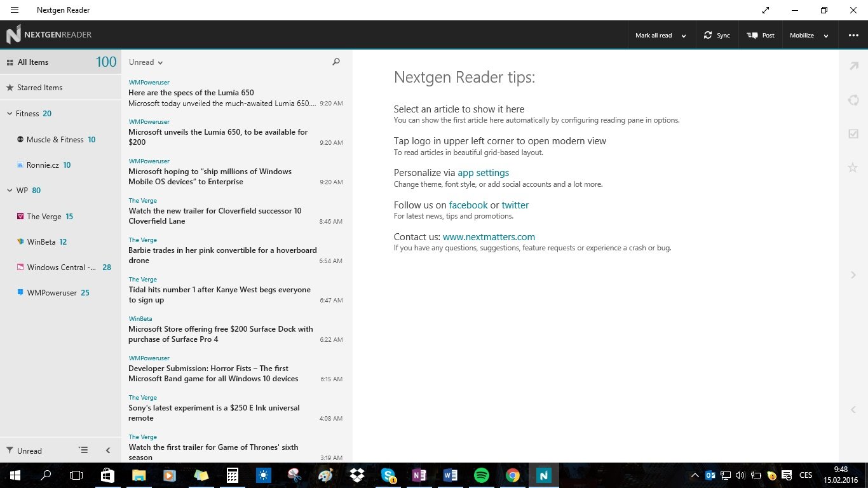868x488 pixels.
Task: Open Google Chrome from the taskbar
Action: pos(512,475)
